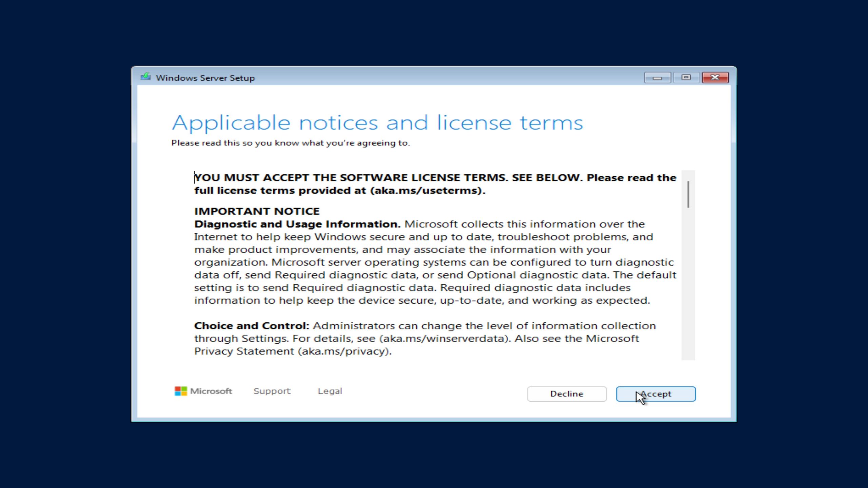Click the maximize icon on the title bar
This screenshot has height=488, width=868.
click(x=686, y=77)
